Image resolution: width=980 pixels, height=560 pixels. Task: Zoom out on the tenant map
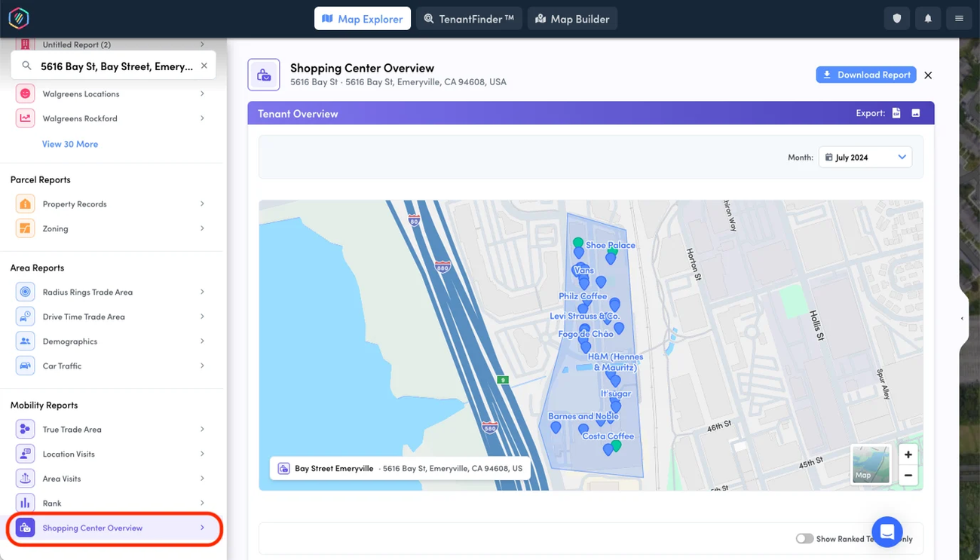pyautogui.click(x=908, y=475)
